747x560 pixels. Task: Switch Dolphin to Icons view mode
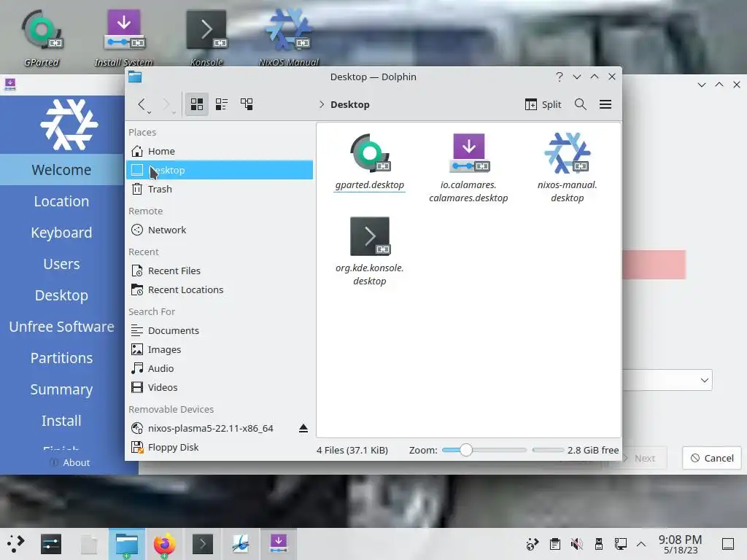pyautogui.click(x=197, y=104)
